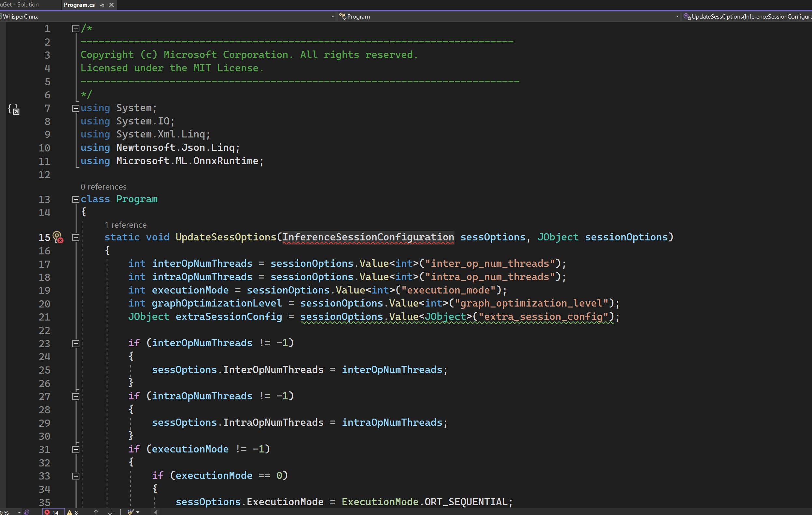The height and width of the screenshot is (515, 812).
Task: Click the error count icon showing 14 errors
Action: tap(47, 512)
